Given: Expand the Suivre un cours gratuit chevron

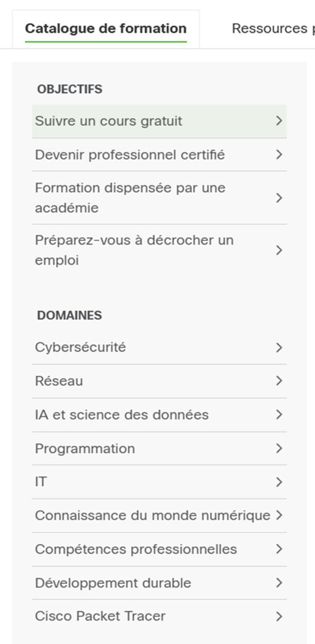Looking at the screenshot, I should pyautogui.click(x=279, y=121).
